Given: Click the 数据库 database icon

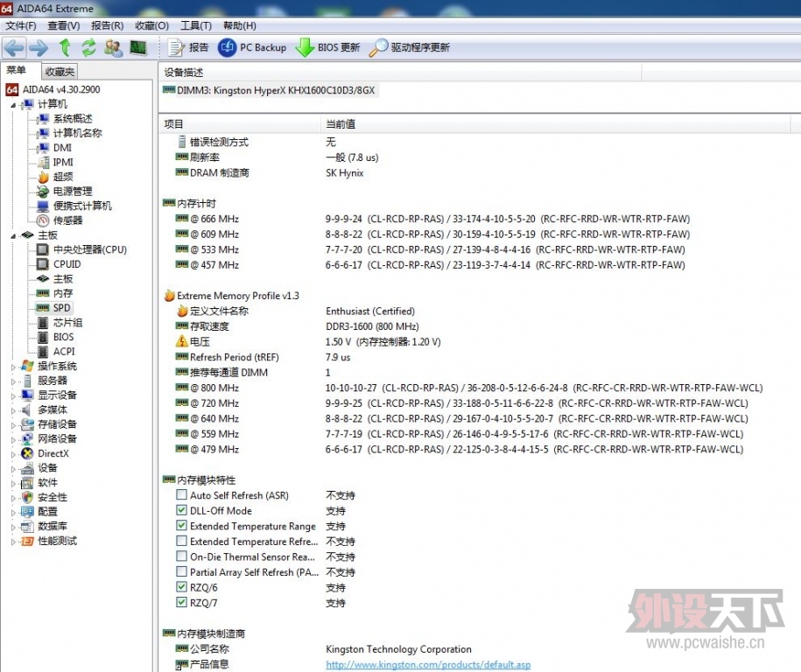Looking at the screenshot, I should pyautogui.click(x=28, y=527).
